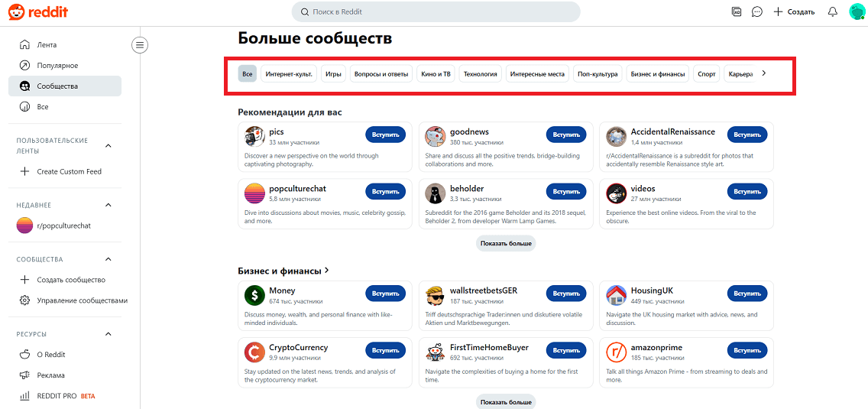Select the Все category chip

(x=248, y=73)
